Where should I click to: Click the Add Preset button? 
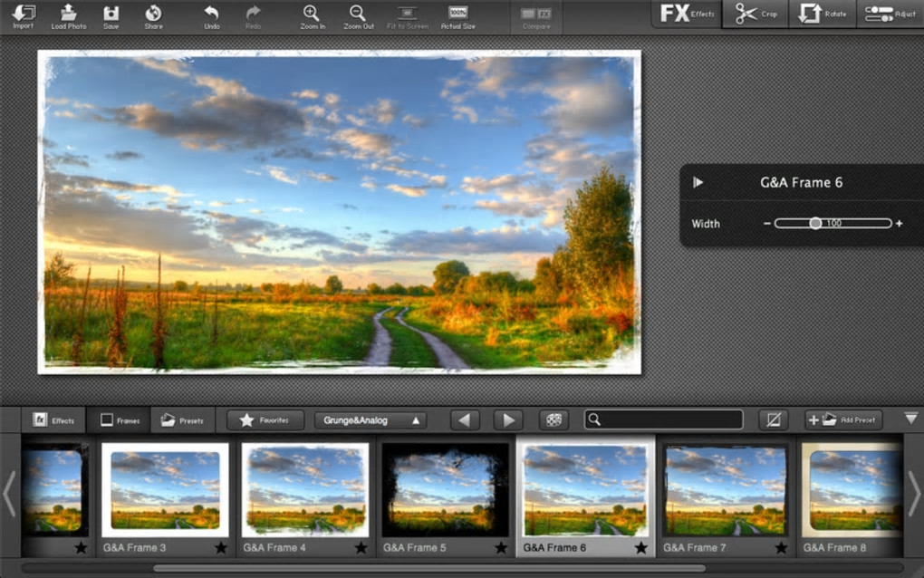[843, 420]
